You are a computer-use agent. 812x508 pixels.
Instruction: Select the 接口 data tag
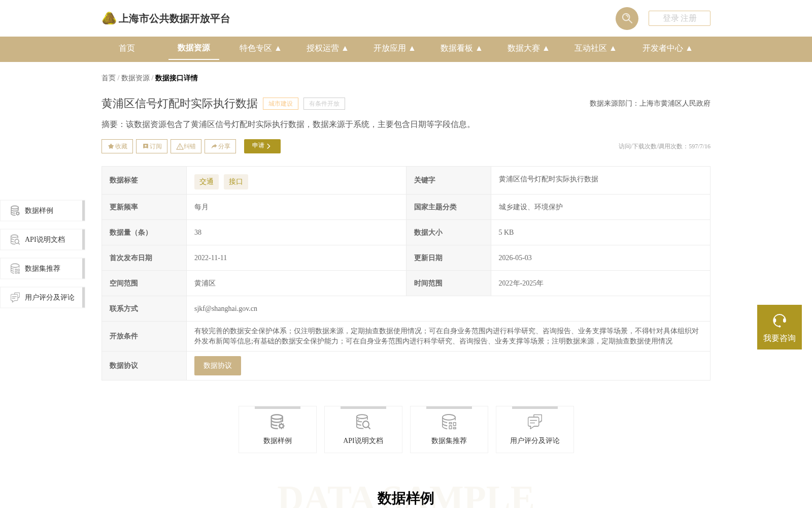tap(236, 182)
